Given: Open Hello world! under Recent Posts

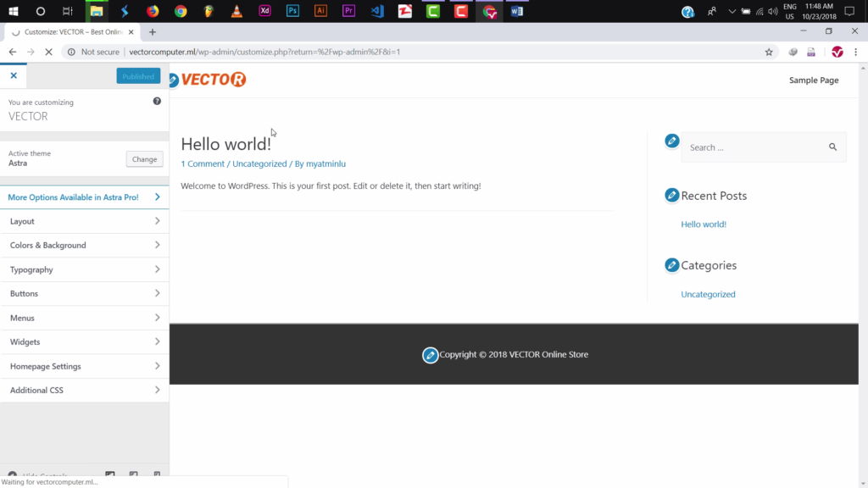Looking at the screenshot, I should [x=704, y=224].
